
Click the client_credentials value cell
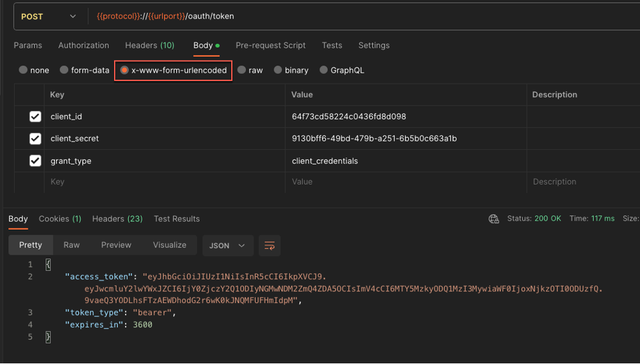pyautogui.click(x=406, y=161)
